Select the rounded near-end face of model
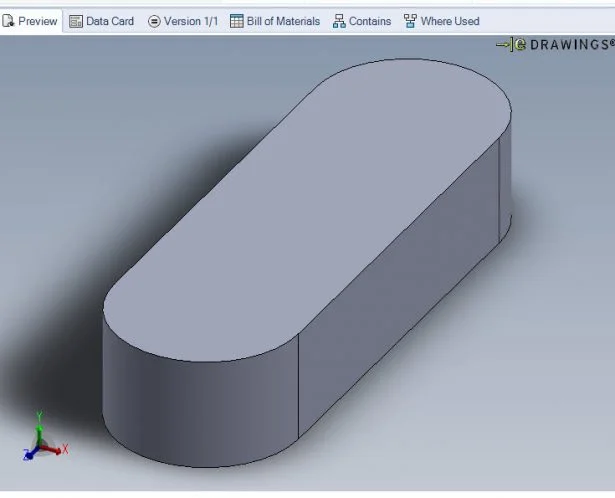The width and height of the screenshot is (615, 498). click(x=200, y=400)
